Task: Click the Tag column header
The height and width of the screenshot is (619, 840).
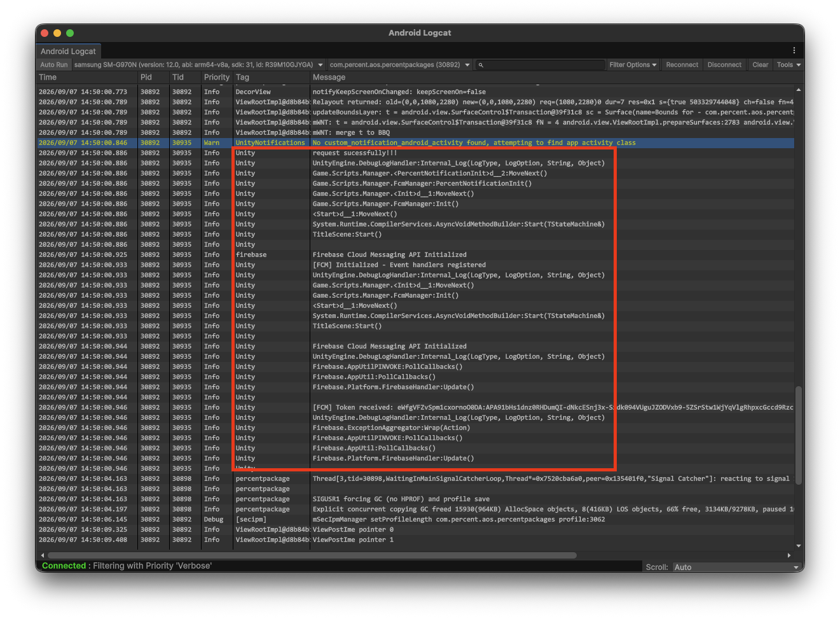Action: click(x=272, y=77)
